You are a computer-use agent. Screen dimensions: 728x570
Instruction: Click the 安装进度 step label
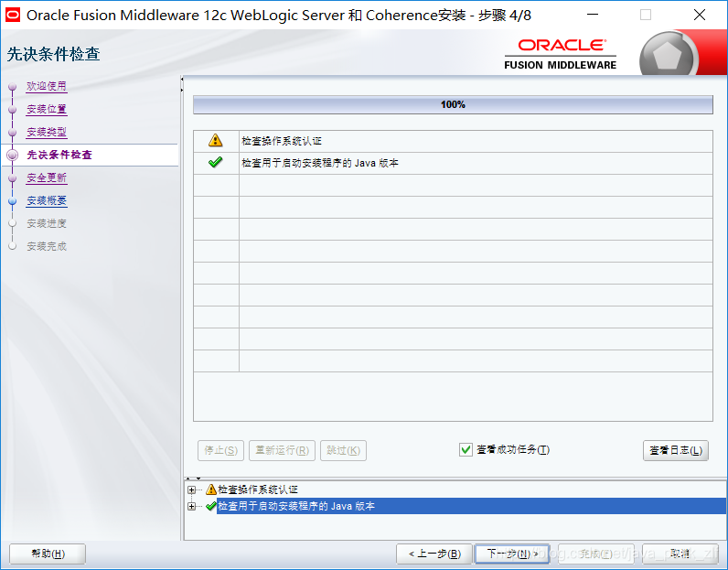(x=47, y=223)
